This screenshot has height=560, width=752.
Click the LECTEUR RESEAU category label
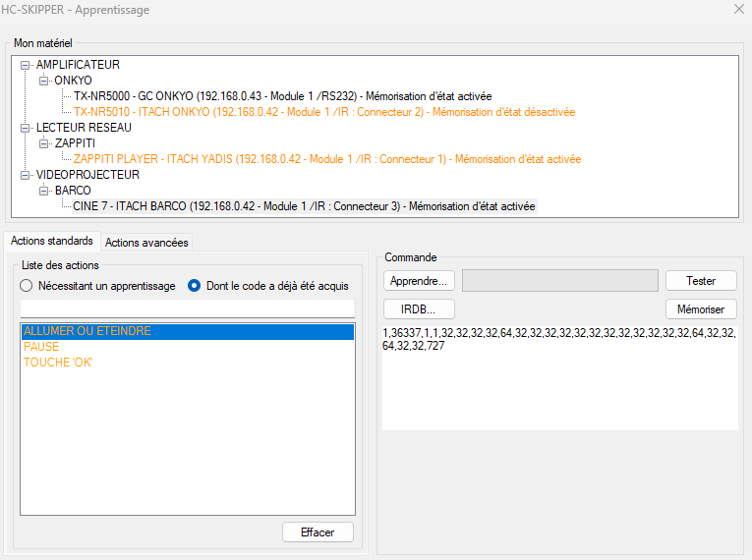click(84, 128)
